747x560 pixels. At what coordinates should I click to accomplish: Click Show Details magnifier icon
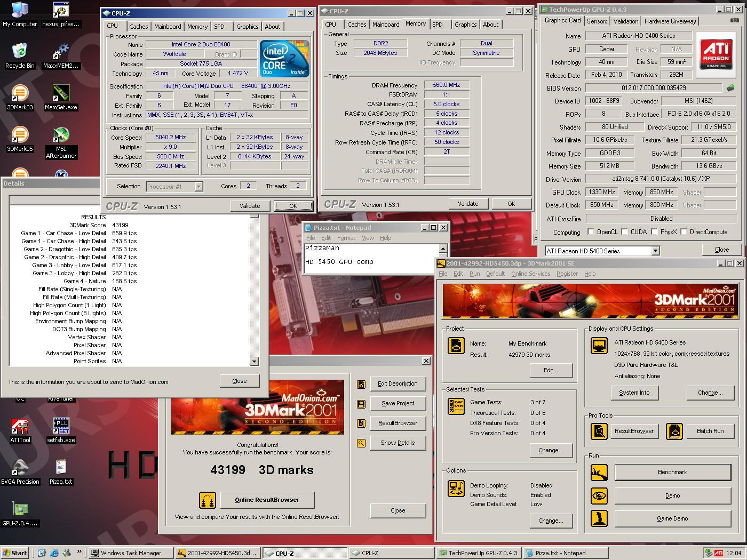pos(361,443)
